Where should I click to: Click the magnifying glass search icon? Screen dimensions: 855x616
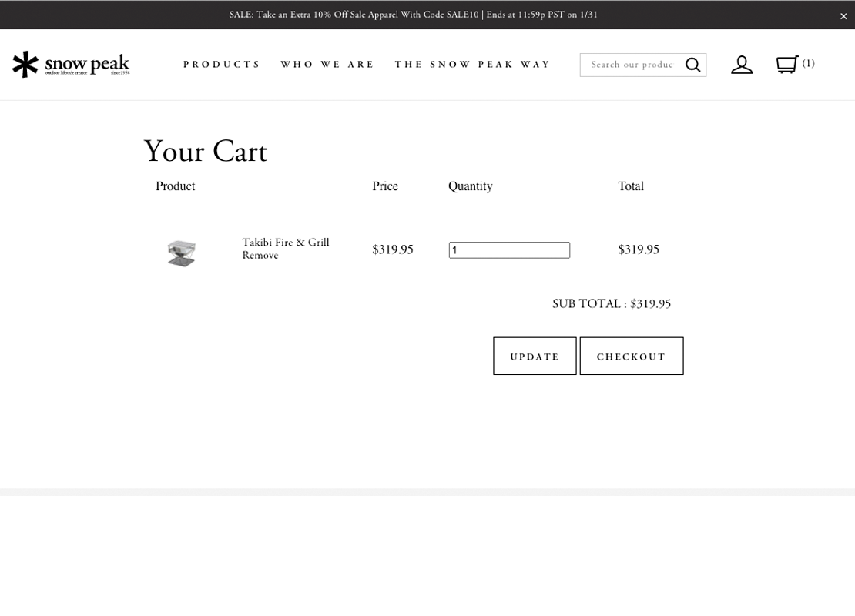[693, 65]
